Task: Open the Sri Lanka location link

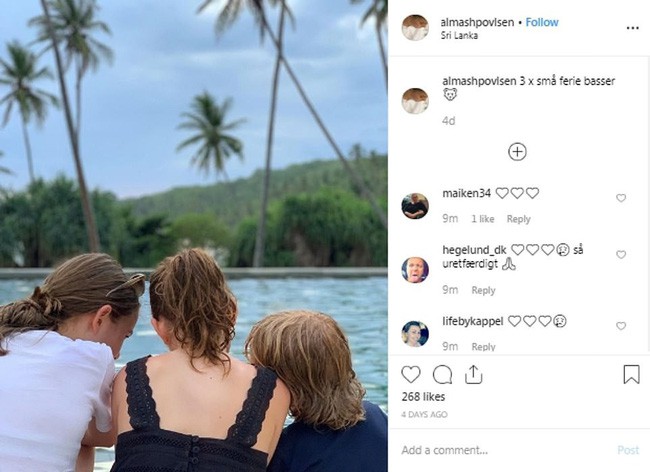Action: coord(459,35)
